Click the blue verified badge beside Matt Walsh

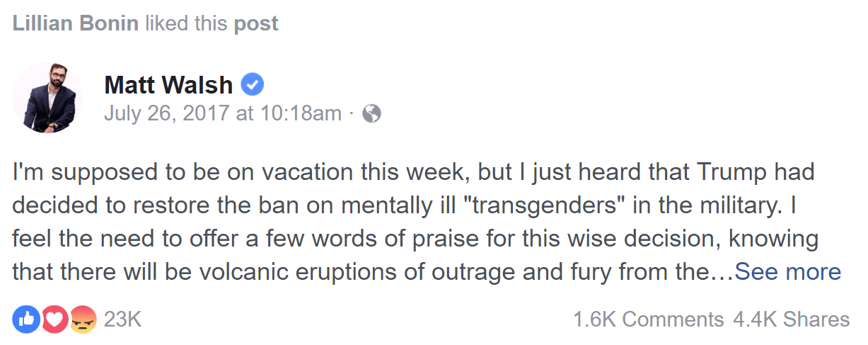[x=253, y=85]
